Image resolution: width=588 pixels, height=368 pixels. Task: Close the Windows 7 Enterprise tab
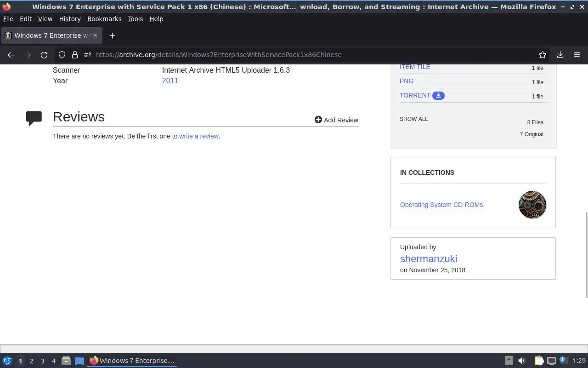pyautogui.click(x=95, y=35)
